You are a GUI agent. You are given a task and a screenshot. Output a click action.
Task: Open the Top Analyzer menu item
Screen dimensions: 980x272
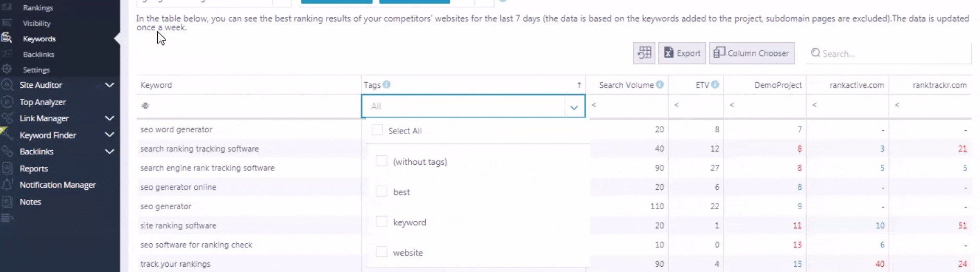(43, 102)
